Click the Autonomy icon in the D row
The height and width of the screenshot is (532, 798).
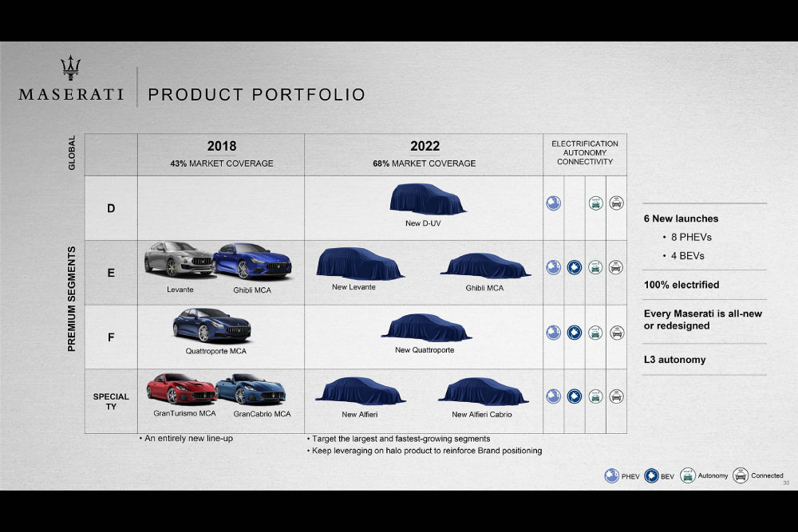(595, 203)
